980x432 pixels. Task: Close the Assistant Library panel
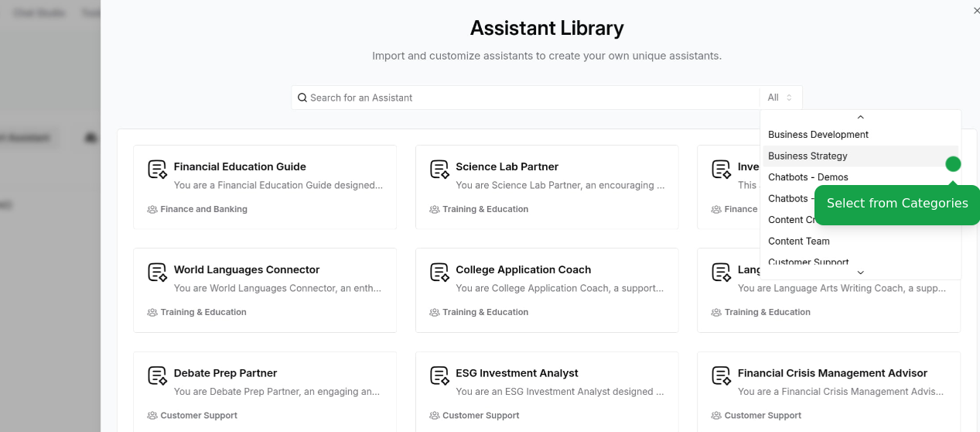tap(975, 10)
